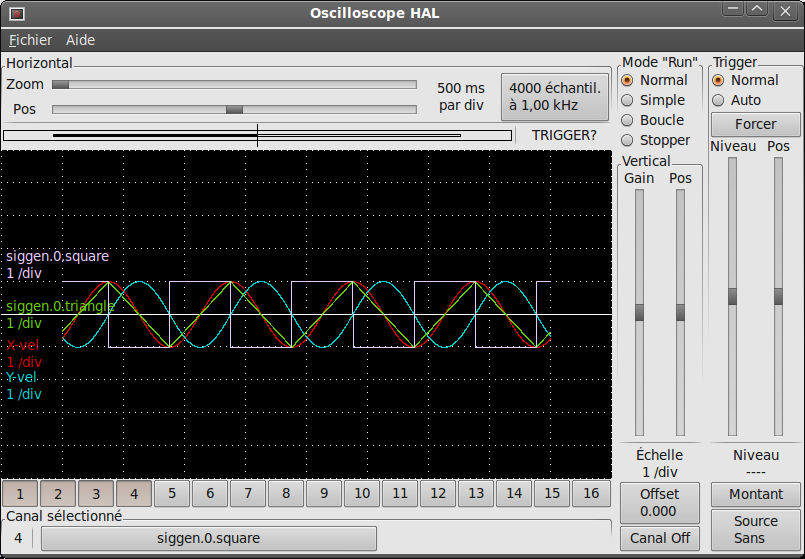Click the record position overview bar
The width and height of the screenshot is (805, 559).
pyautogui.click(x=258, y=136)
